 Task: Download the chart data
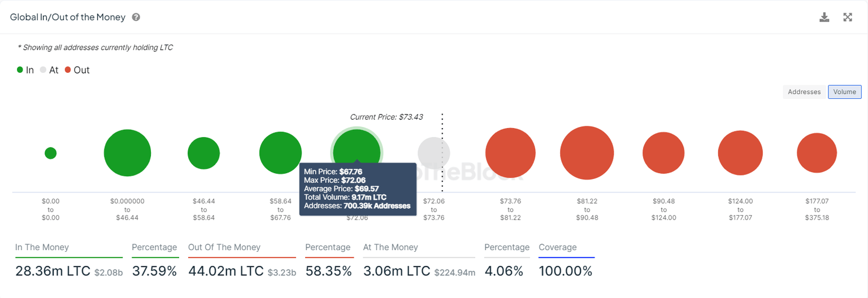[x=824, y=17]
